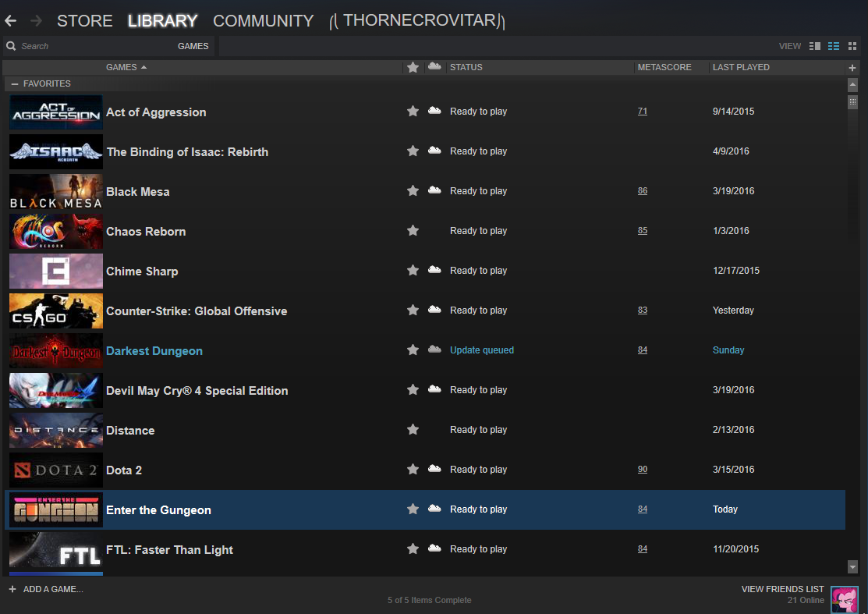Click the VIEW label
The height and width of the screenshot is (614, 868).
tap(789, 46)
